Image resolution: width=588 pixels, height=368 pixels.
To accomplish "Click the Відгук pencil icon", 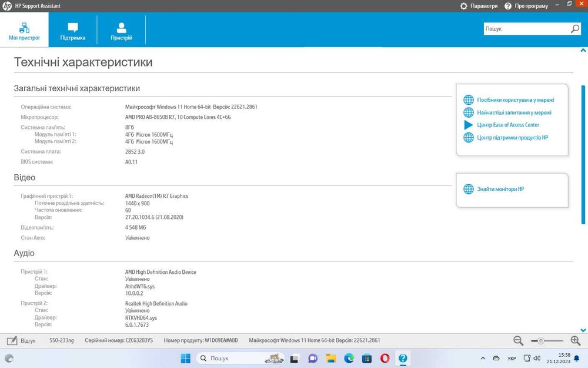I will pyautogui.click(x=12, y=340).
